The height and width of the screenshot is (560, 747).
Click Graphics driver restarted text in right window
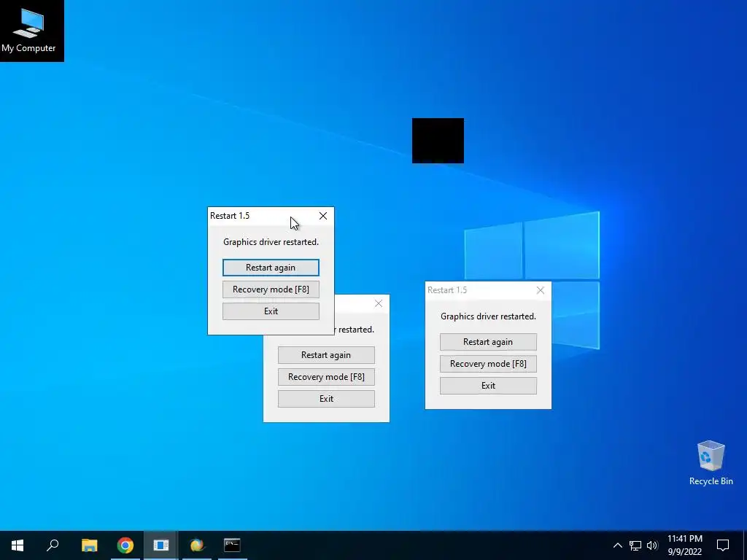[488, 316]
